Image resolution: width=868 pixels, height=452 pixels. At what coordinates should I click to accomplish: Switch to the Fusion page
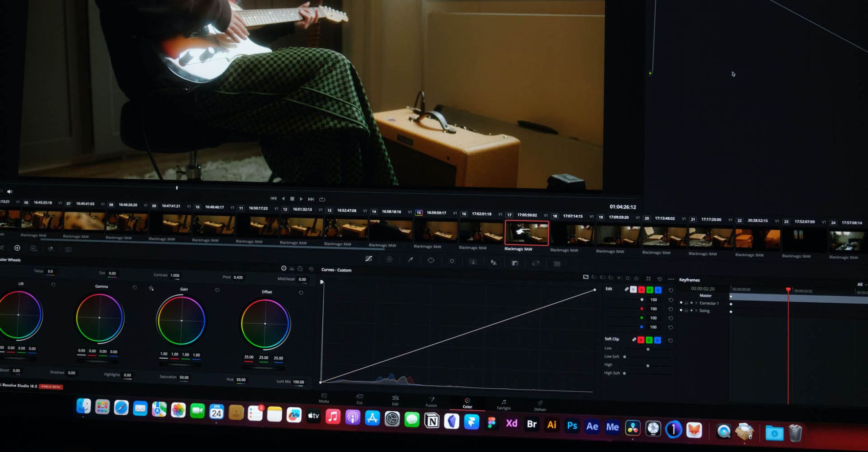[x=431, y=402]
